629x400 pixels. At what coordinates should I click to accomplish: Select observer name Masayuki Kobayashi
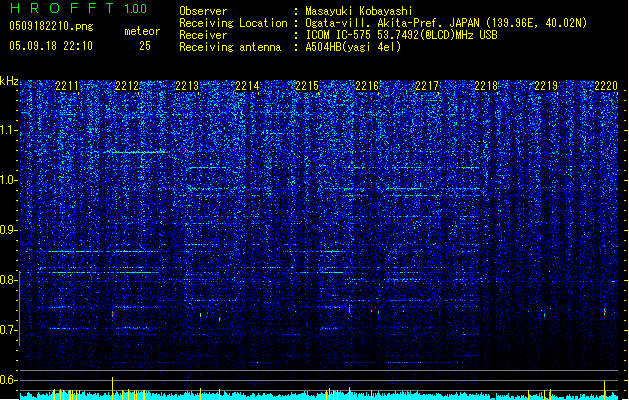coord(359,11)
